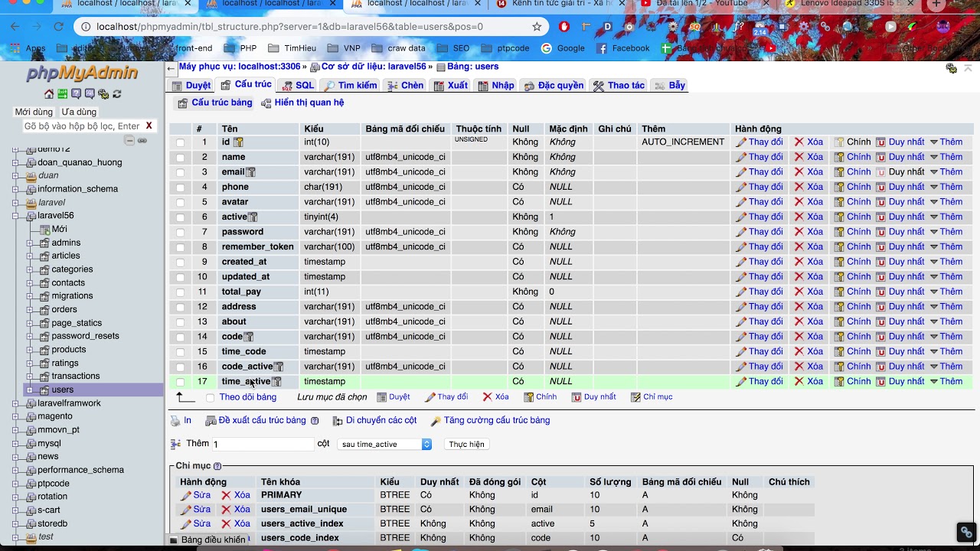Select the checkbox for the total_pay row
980x551 pixels.
pos(180,292)
